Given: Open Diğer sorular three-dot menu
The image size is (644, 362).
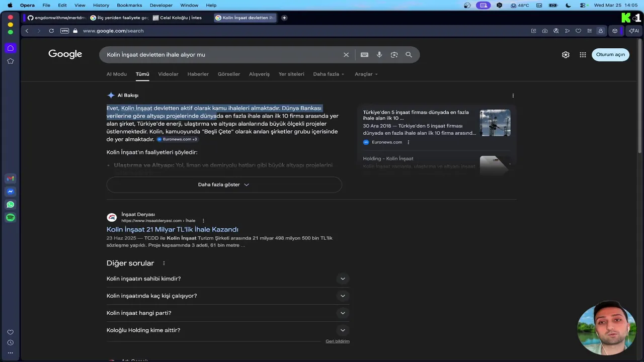Looking at the screenshot, I should (164, 263).
